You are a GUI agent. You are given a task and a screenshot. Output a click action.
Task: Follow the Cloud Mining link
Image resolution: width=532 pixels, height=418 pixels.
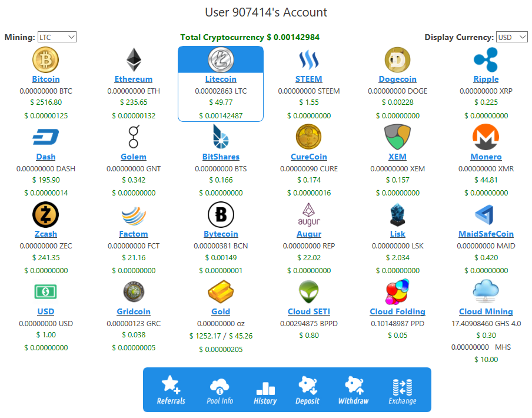point(486,311)
